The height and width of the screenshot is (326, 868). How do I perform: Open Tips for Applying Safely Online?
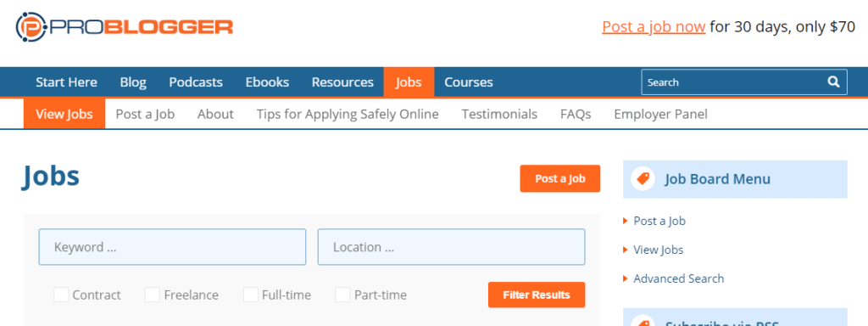click(348, 115)
